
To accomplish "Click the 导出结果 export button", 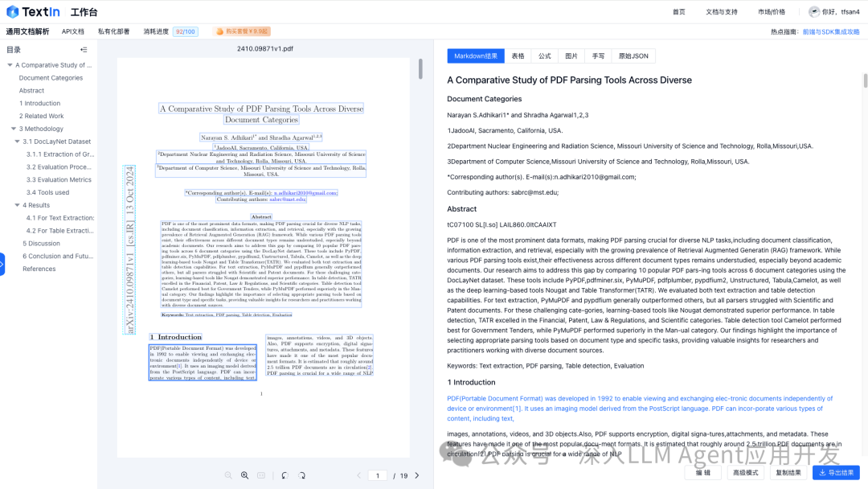I will coord(836,473).
